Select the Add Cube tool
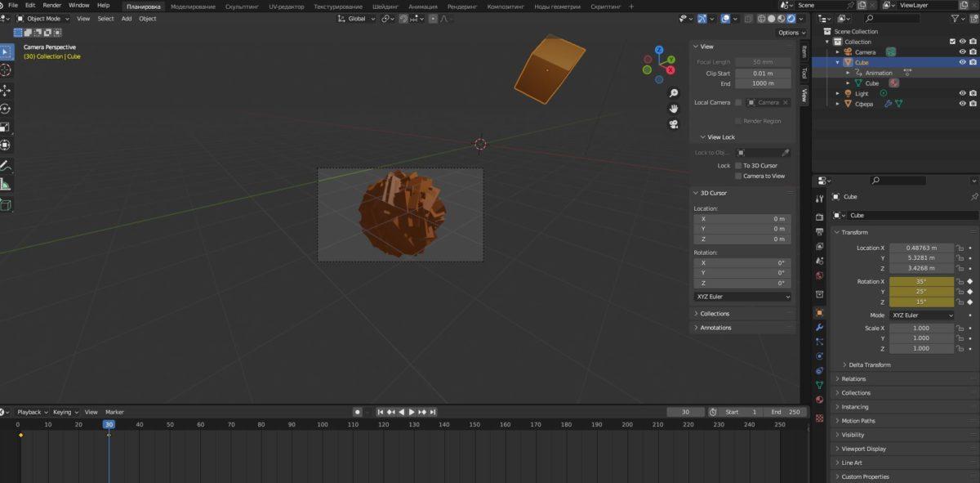 tap(6, 204)
